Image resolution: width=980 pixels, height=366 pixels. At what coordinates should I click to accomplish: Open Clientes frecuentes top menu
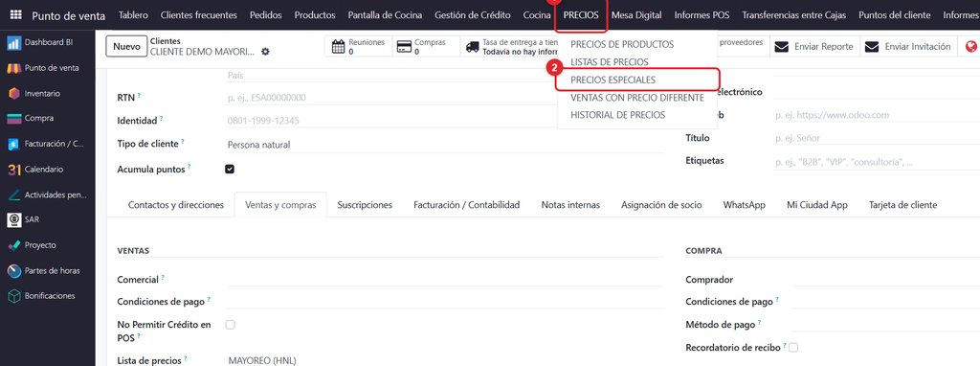pyautogui.click(x=198, y=15)
